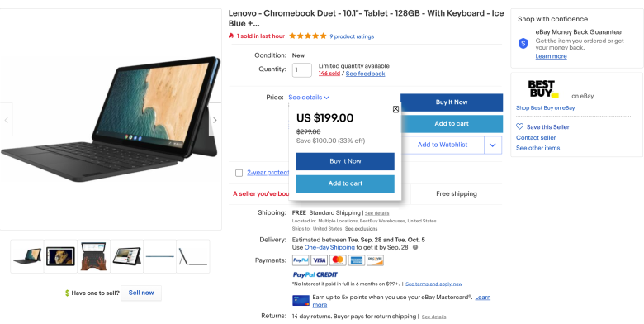Click the Sell now button
The height and width of the screenshot is (324, 644).
tap(141, 293)
